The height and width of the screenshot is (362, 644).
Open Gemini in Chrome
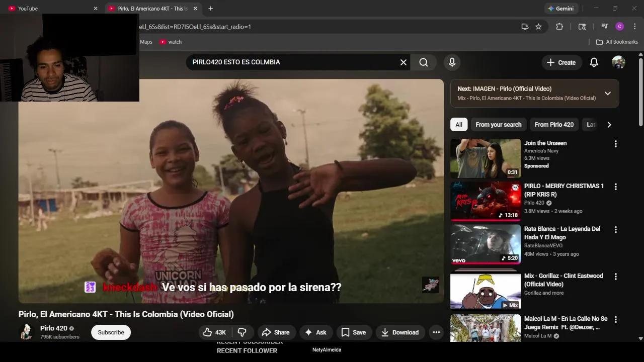pyautogui.click(x=561, y=9)
